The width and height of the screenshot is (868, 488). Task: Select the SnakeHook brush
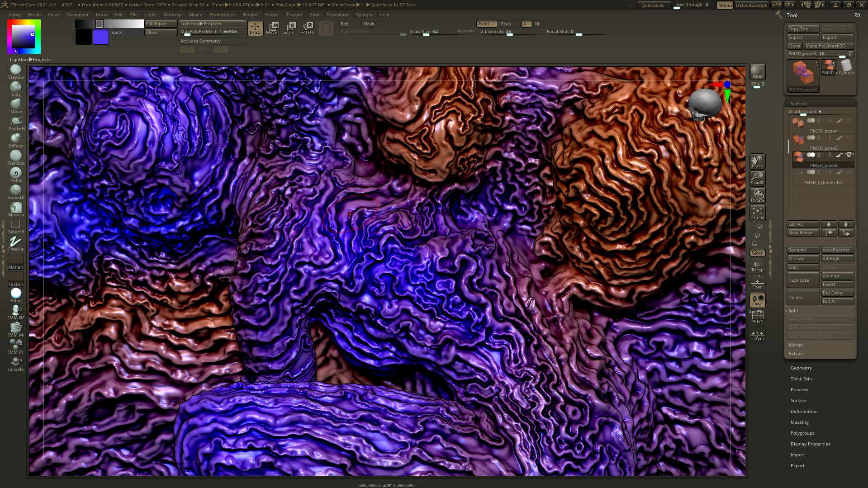pos(16,122)
